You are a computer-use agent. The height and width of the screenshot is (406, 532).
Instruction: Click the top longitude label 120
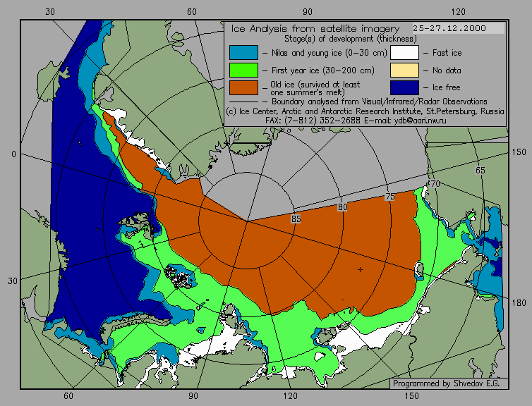(x=459, y=12)
